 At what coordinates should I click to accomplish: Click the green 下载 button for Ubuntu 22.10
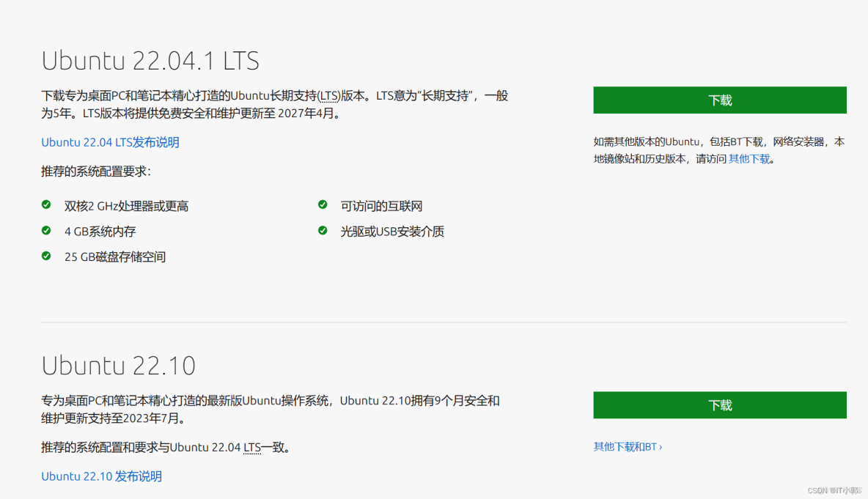point(719,404)
